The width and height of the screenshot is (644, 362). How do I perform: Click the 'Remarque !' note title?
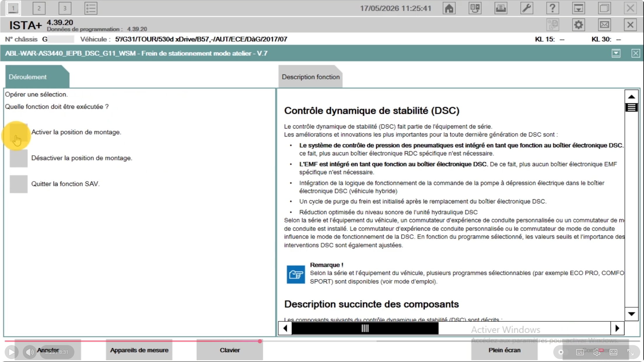(327, 265)
